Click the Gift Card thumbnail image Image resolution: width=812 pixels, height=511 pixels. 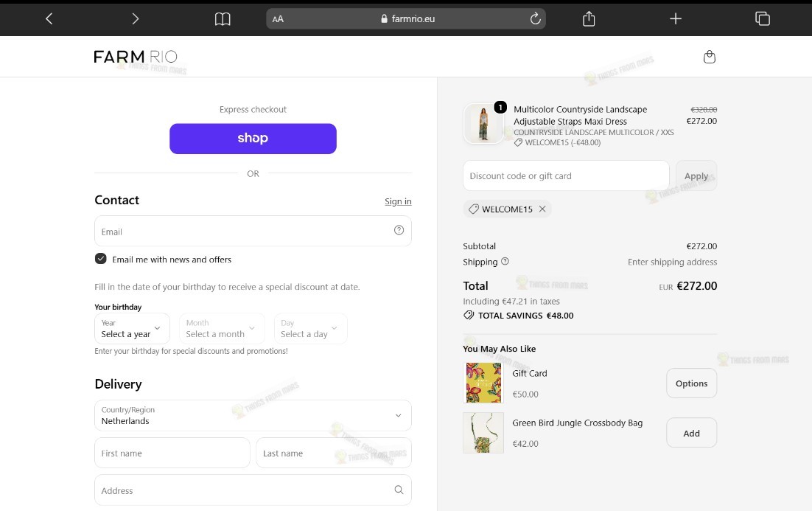point(483,383)
